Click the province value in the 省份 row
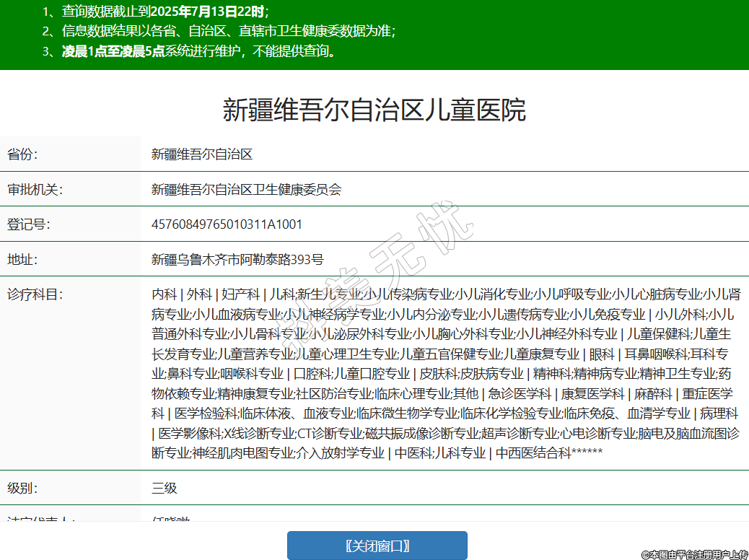This screenshot has height=560, width=749. click(201, 154)
